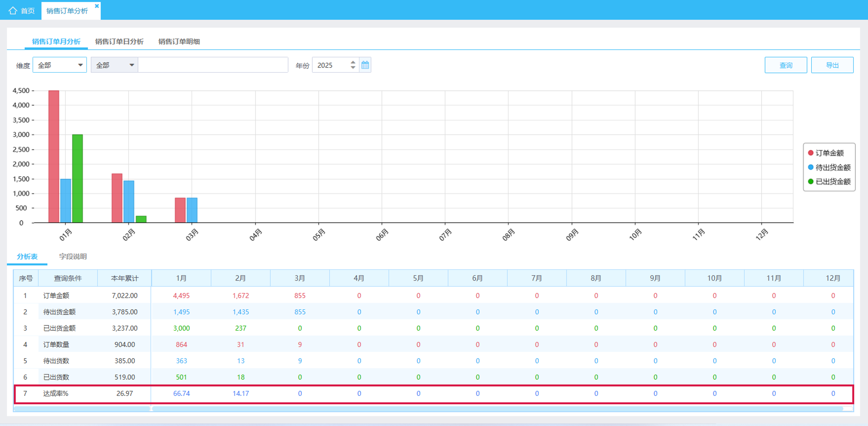Click the table horizontal scrollbar
Screen dimensions: 868x426
[498, 409]
